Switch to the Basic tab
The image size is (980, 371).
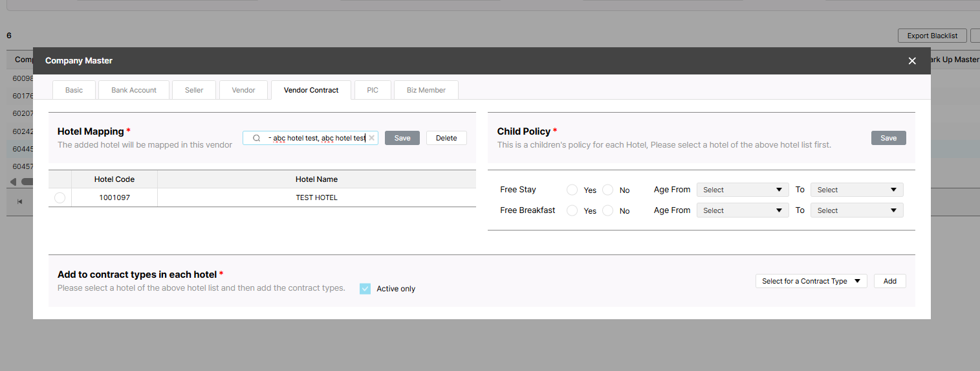pyautogui.click(x=74, y=90)
